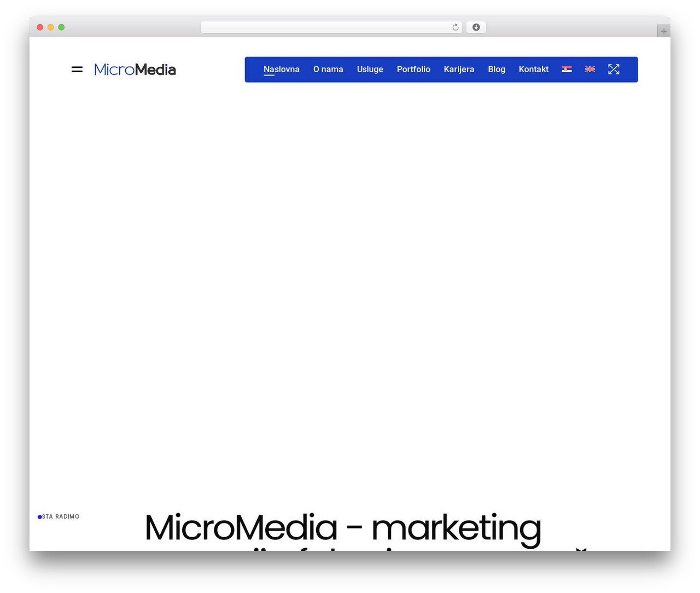Focus the browser address bar
The height and width of the screenshot is (593, 700).
[x=331, y=27]
